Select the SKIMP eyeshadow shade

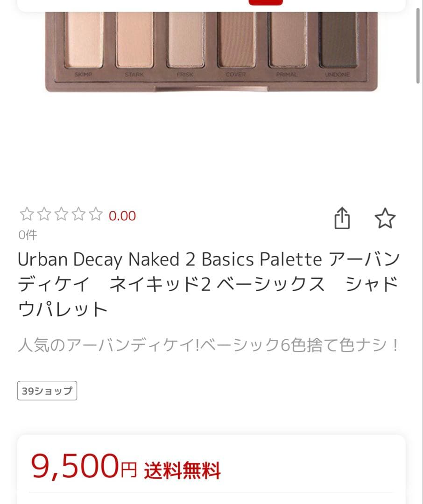84,40
